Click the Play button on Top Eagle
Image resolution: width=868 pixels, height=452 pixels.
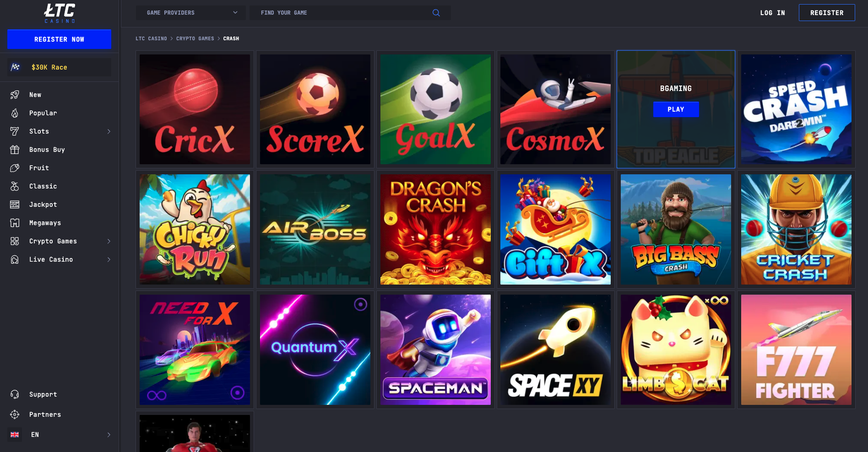pos(676,109)
